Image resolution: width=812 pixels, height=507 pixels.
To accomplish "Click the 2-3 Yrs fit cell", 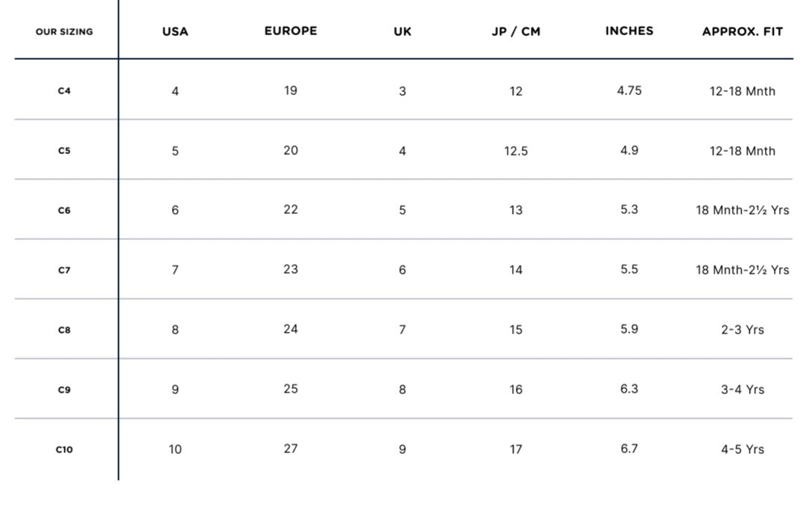I will (x=742, y=330).
